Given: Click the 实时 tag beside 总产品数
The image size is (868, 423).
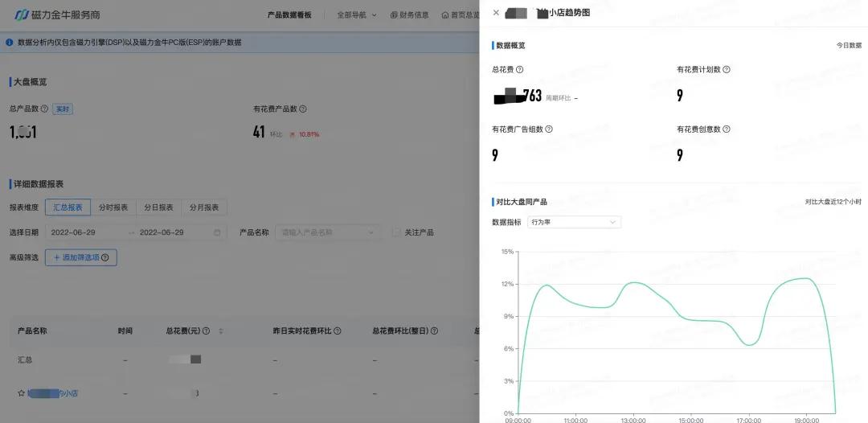Looking at the screenshot, I should coord(63,109).
